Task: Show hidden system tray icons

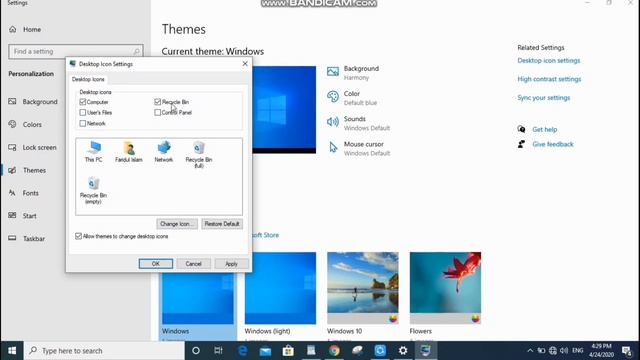Action: 530,351
